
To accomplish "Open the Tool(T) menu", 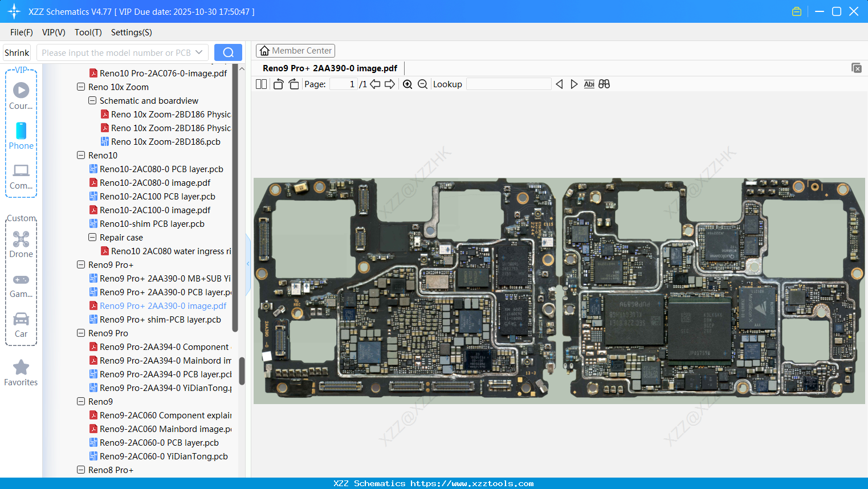I will point(88,32).
